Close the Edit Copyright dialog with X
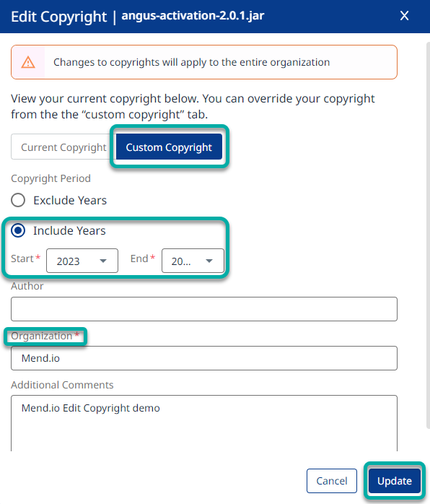The width and height of the screenshot is (430, 504). 404,15
